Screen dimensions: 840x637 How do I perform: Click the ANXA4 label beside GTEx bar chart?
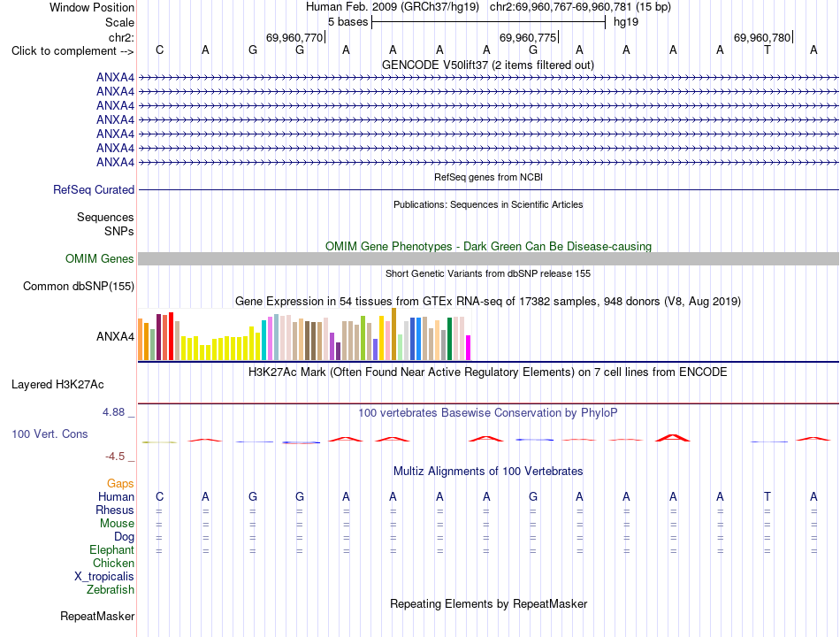tap(115, 337)
